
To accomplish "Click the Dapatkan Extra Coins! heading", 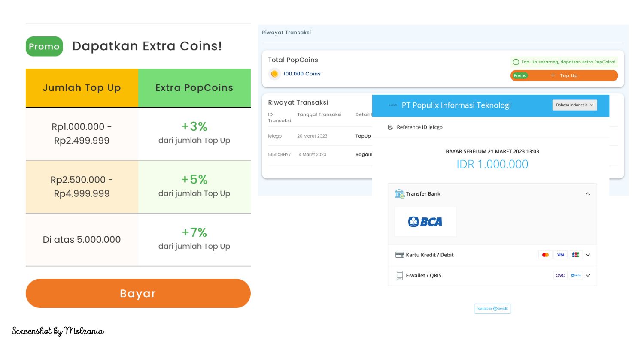I will pos(147,46).
